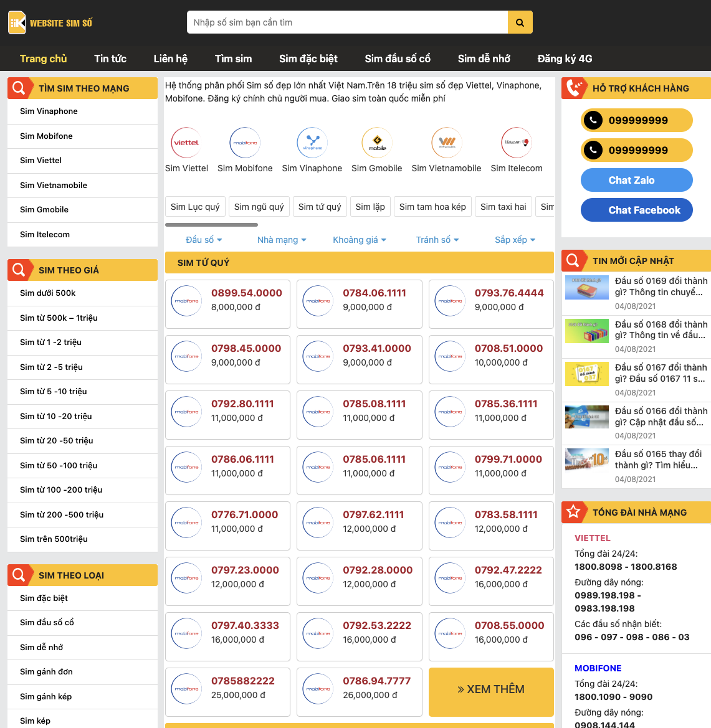
Task: Select the Sim lặp filter chip
Action: [370, 206]
